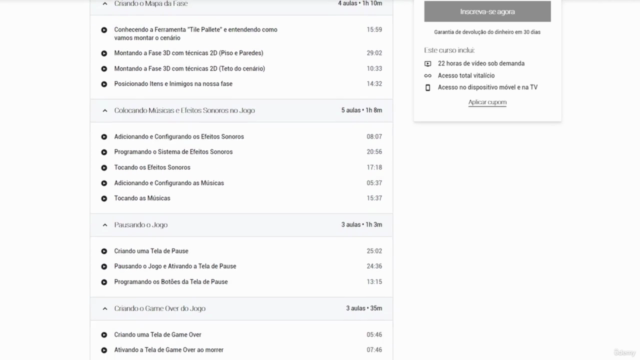The width and height of the screenshot is (640, 360).
Task: Click play icon beside 'Pausando o Jogo e Ativando'
Action: pyautogui.click(x=104, y=267)
